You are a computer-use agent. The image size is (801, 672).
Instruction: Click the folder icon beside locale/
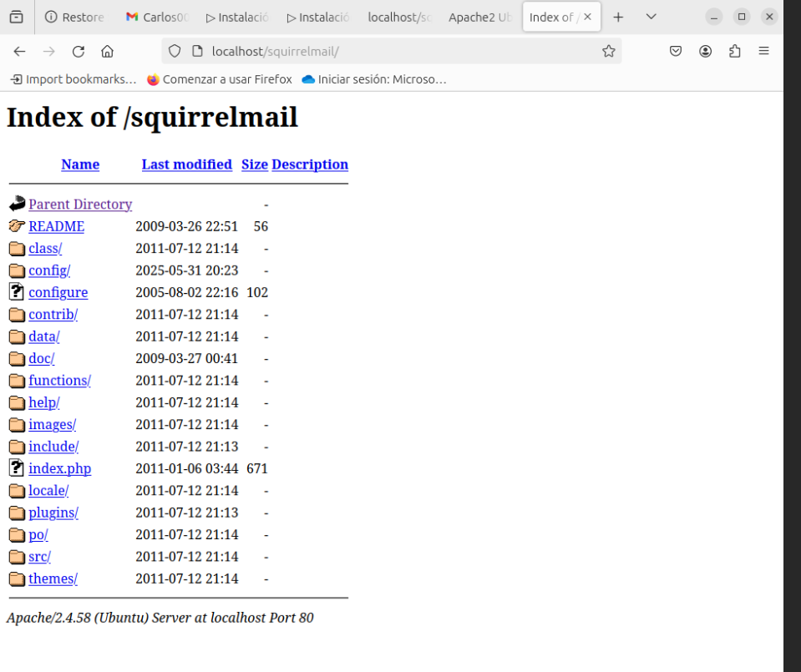point(17,491)
